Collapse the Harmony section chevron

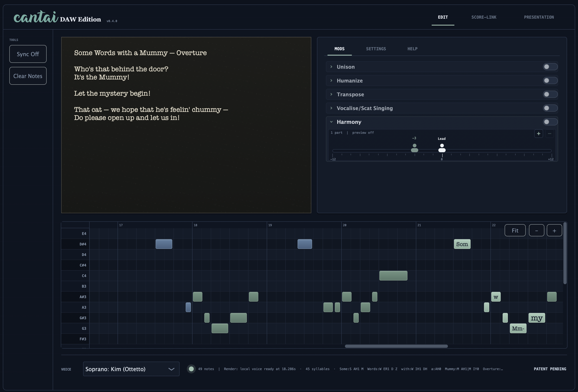coord(331,122)
